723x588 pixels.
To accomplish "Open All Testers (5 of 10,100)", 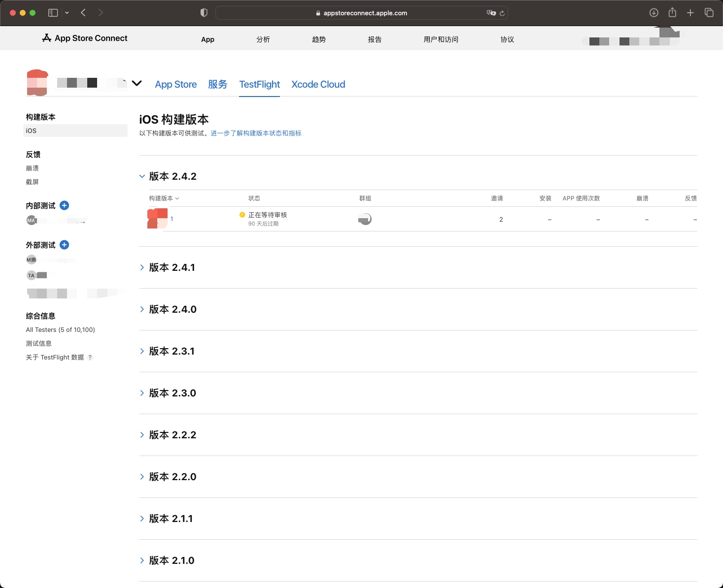I will pos(60,330).
